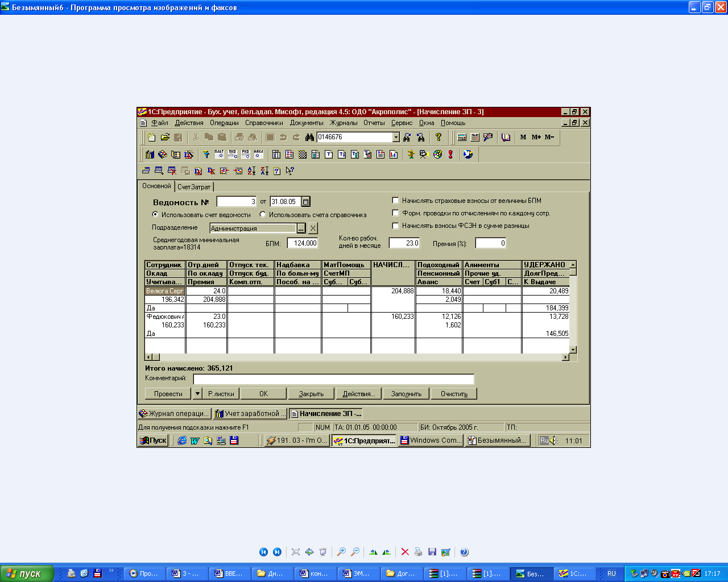Switch to the СчетЗатрат tab
The height and width of the screenshot is (582, 728).
[194, 186]
